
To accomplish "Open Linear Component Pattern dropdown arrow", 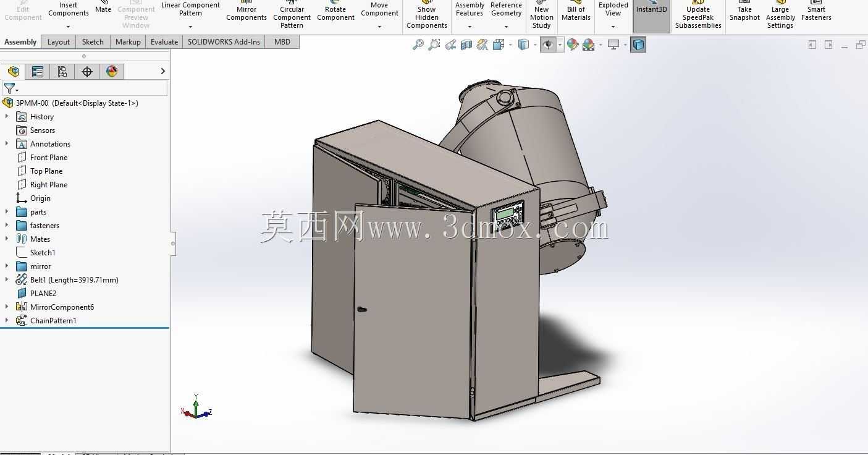I will tap(190, 27).
